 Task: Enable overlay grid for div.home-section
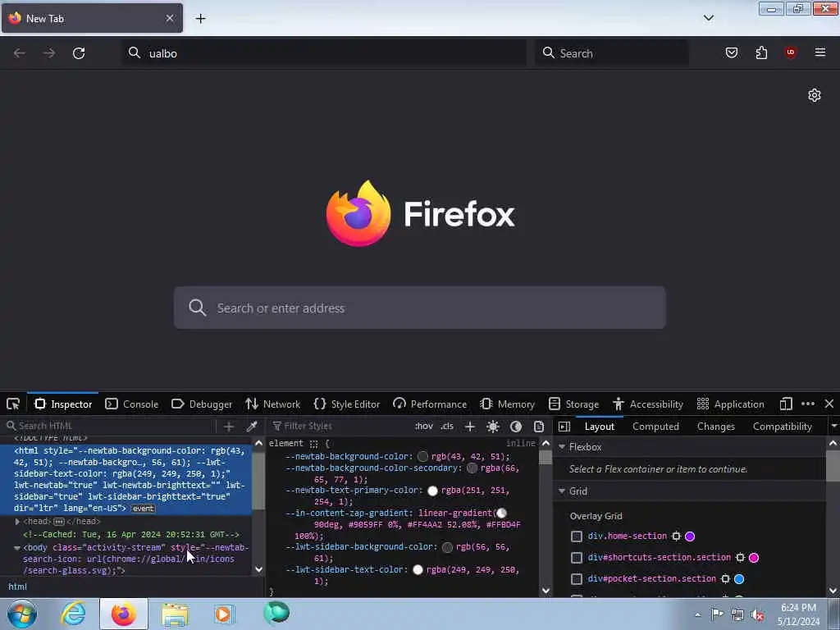pyautogui.click(x=577, y=536)
